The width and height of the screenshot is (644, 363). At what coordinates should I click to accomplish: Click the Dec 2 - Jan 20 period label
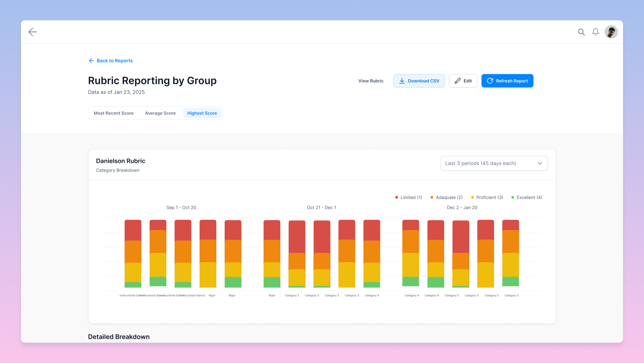pos(462,208)
